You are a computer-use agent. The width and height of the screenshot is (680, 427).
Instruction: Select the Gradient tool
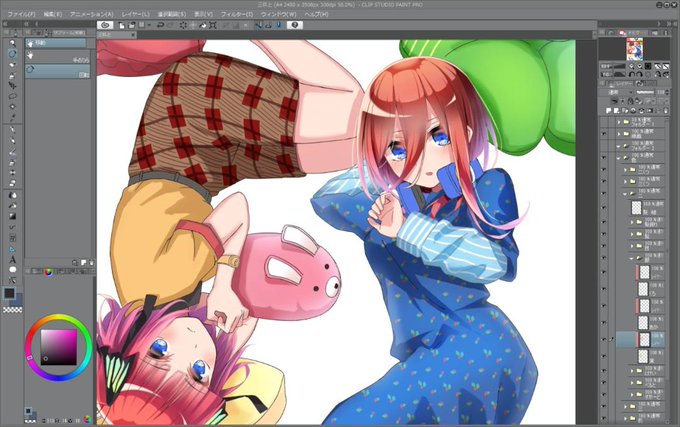(12, 216)
